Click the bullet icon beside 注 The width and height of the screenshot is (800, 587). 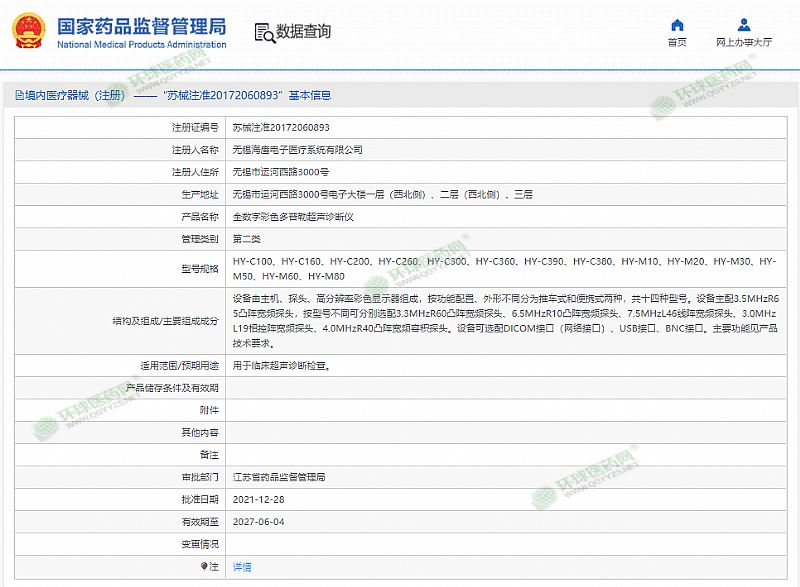(206, 566)
